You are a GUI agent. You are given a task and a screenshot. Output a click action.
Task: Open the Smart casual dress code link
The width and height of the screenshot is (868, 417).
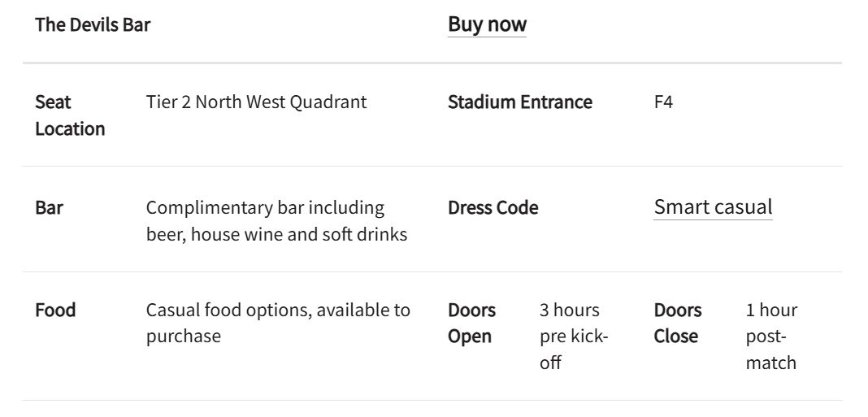(x=713, y=207)
